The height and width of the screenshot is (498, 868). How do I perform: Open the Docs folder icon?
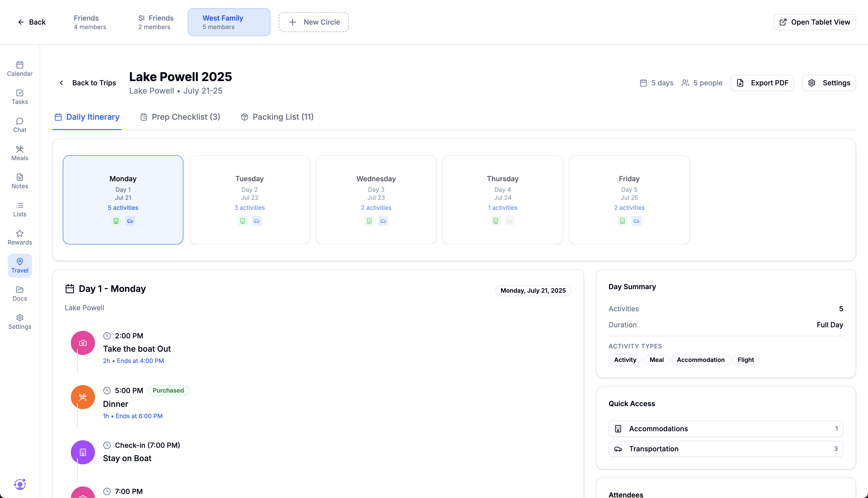coord(20,293)
